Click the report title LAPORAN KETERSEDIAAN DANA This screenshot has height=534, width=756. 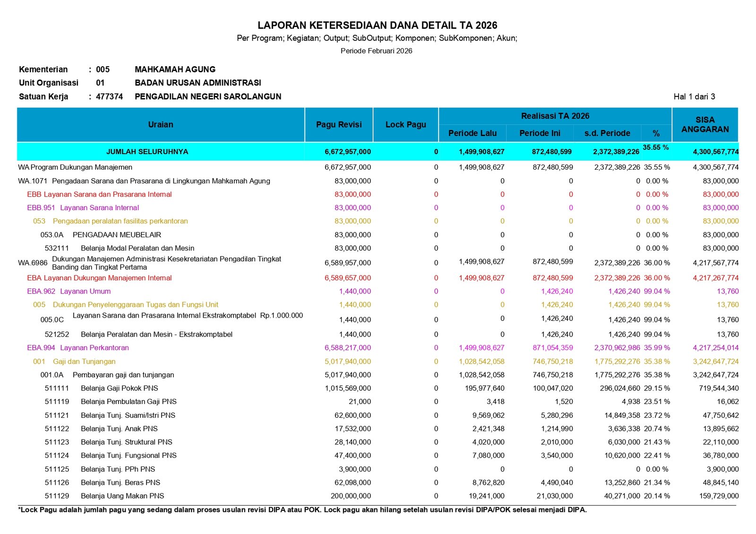tap(377, 26)
